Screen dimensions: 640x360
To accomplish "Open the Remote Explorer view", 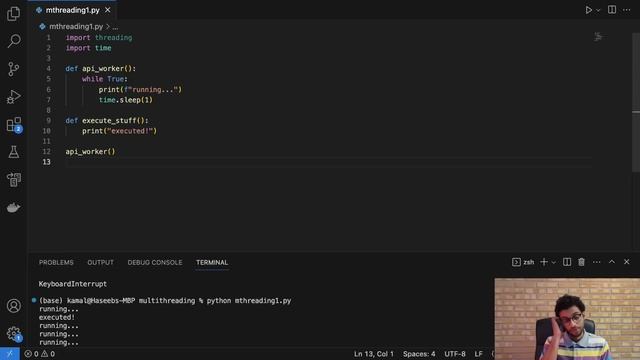I will pyautogui.click(x=13, y=180).
